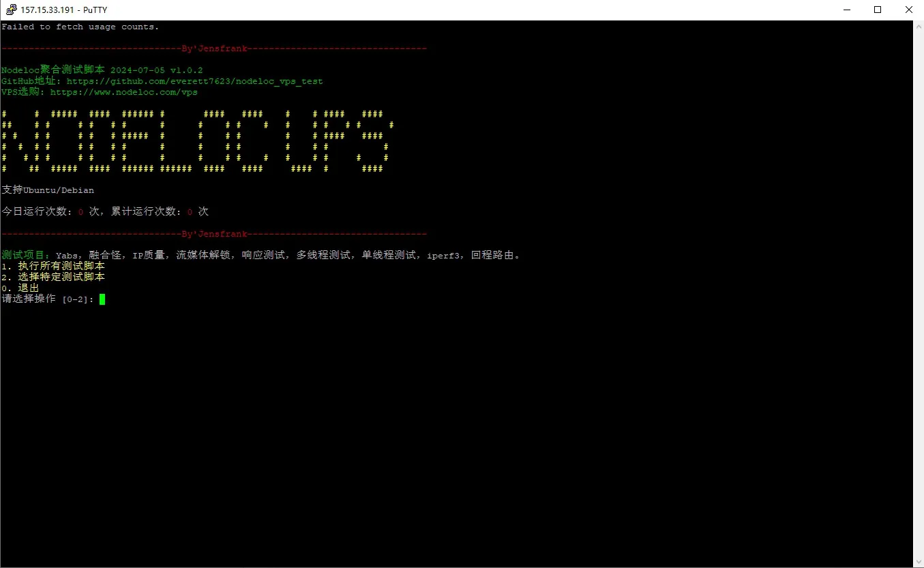Viewport: 924px width, 568px height.
Task: Click option 2. 选择特定测试脚本
Action: [53, 277]
